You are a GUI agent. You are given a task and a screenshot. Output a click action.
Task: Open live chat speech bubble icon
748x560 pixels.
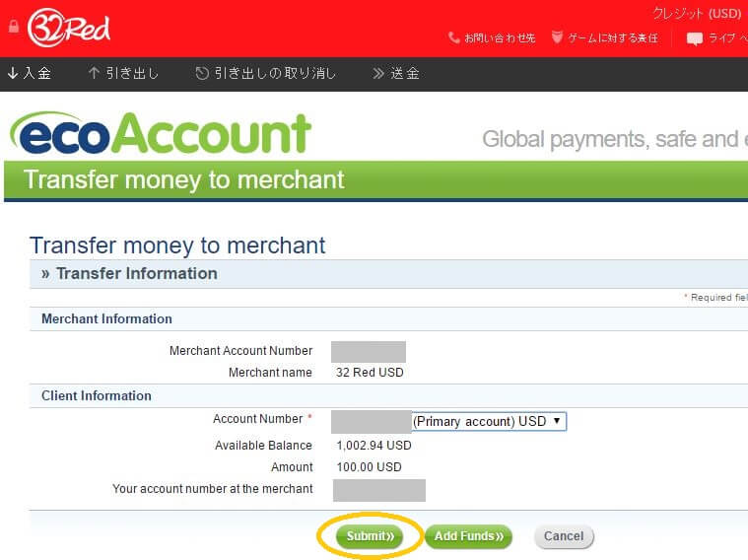coord(695,38)
